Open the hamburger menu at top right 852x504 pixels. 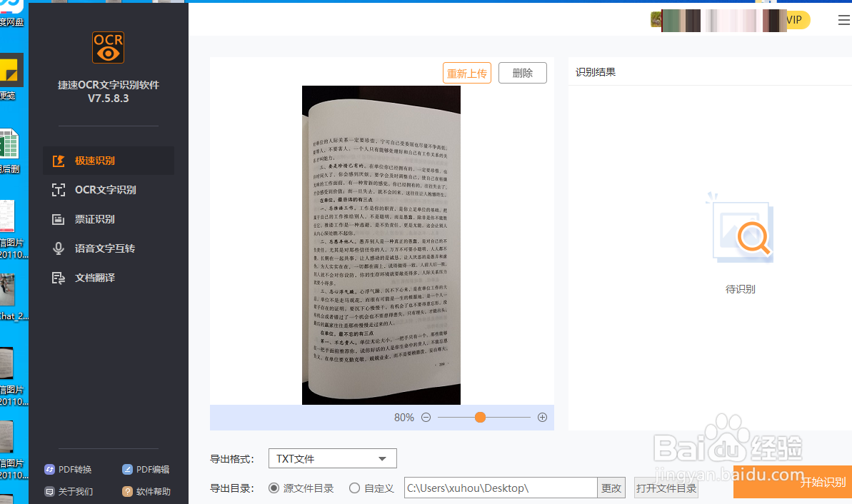click(x=843, y=20)
